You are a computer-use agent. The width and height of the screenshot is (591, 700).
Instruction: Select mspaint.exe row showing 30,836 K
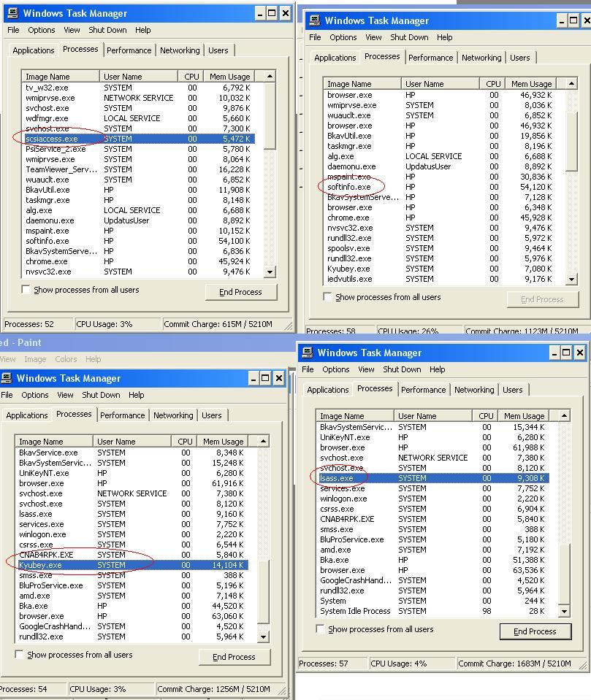point(440,177)
